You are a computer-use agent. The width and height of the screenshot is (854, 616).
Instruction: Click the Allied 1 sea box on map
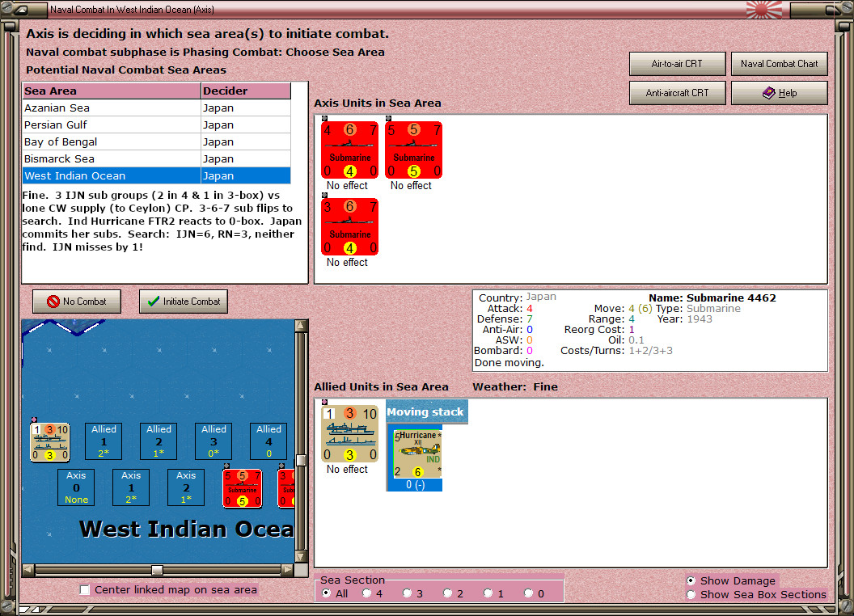(104, 441)
